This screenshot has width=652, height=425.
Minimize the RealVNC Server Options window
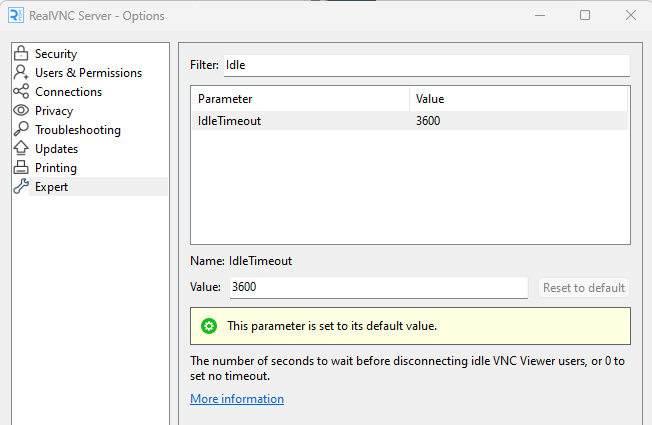tap(540, 15)
